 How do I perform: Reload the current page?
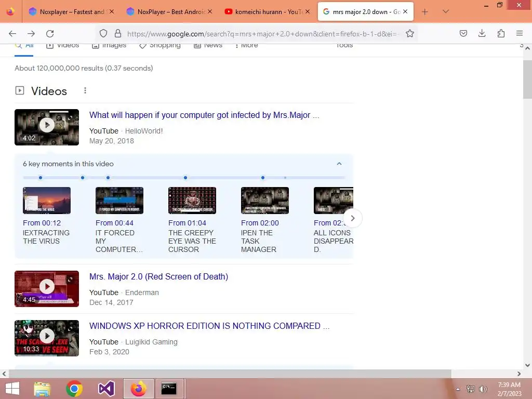50,33
